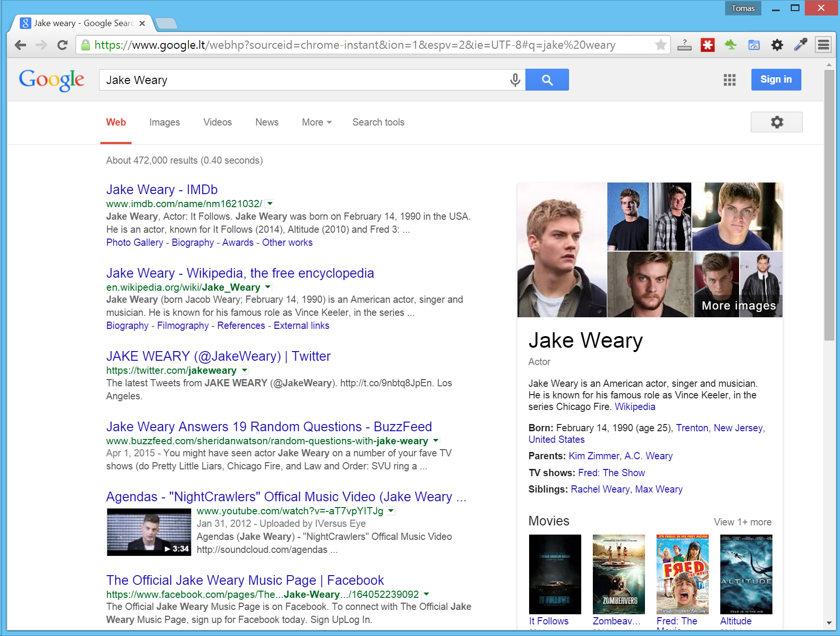The width and height of the screenshot is (840, 636).
Task: Open the Jake Weary Wikipedia result
Action: tap(239, 273)
